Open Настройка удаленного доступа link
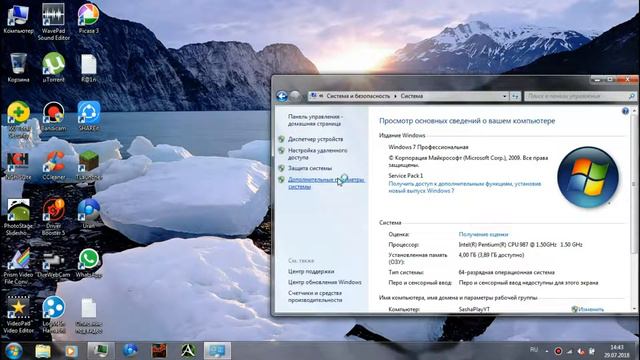The width and height of the screenshot is (640, 360). point(318,154)
